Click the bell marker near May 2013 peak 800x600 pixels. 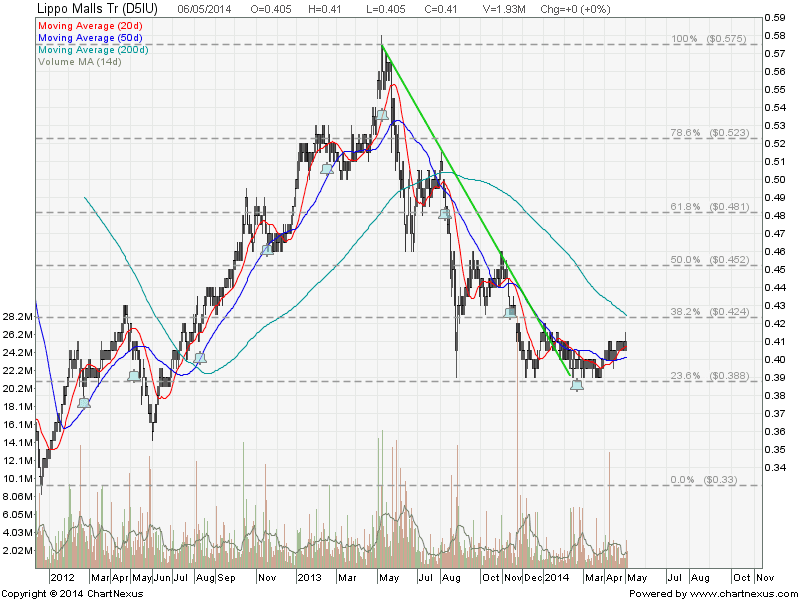tap(382, 115)
